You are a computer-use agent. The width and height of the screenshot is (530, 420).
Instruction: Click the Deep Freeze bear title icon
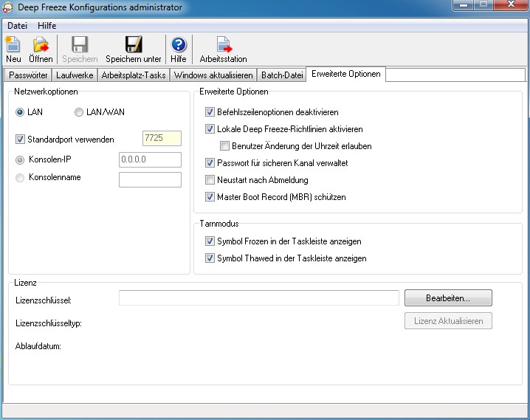(x=7, y=7)
